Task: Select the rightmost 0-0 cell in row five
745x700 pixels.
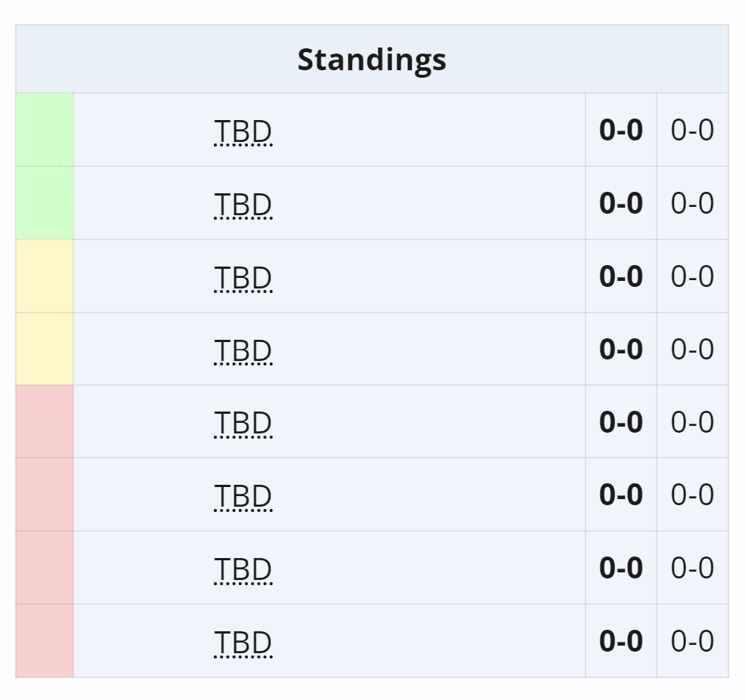Action: [x=693, y=422]
